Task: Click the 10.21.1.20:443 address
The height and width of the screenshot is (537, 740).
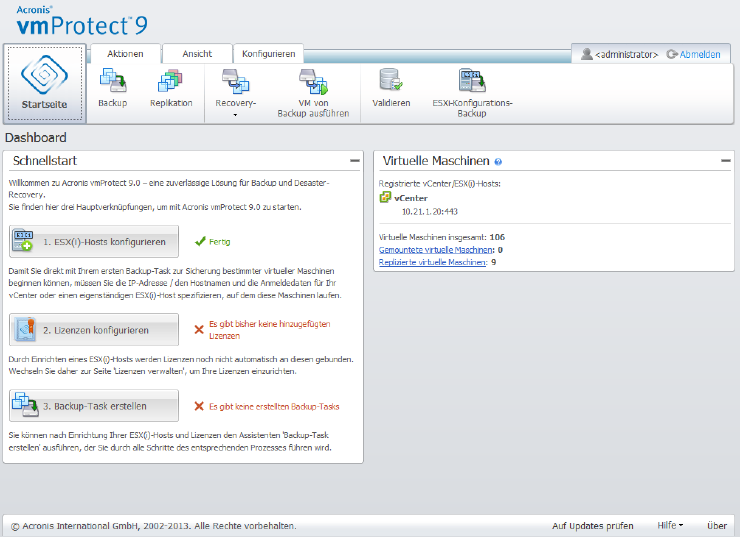Action: pos(429,211)
